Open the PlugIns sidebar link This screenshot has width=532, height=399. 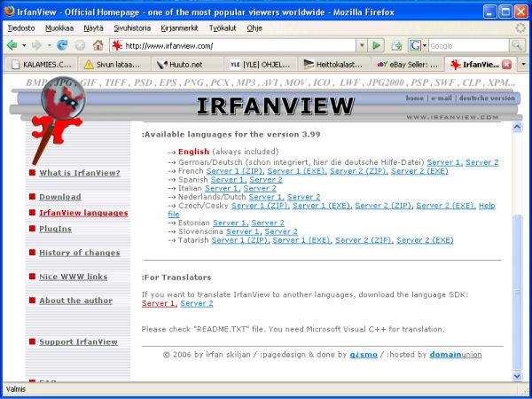click(56, 229)
